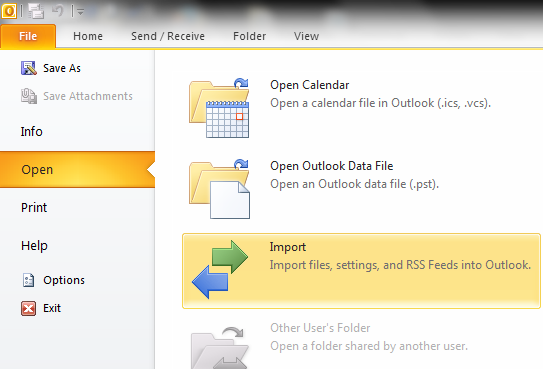Click the Open Calendar folder icon
The image size is (543, 369).
[x=219, y=108]
